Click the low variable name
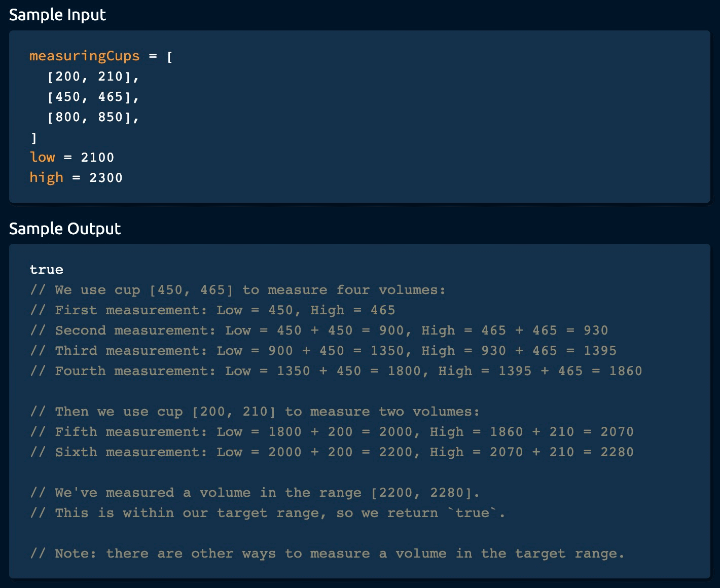This screenshot has width=720, height=588. [42, 157]
